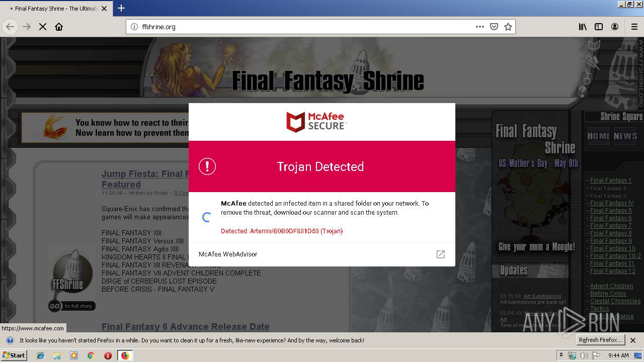Open the Action Center flag tray icon

pyautogui.click(x=596, y=355)
